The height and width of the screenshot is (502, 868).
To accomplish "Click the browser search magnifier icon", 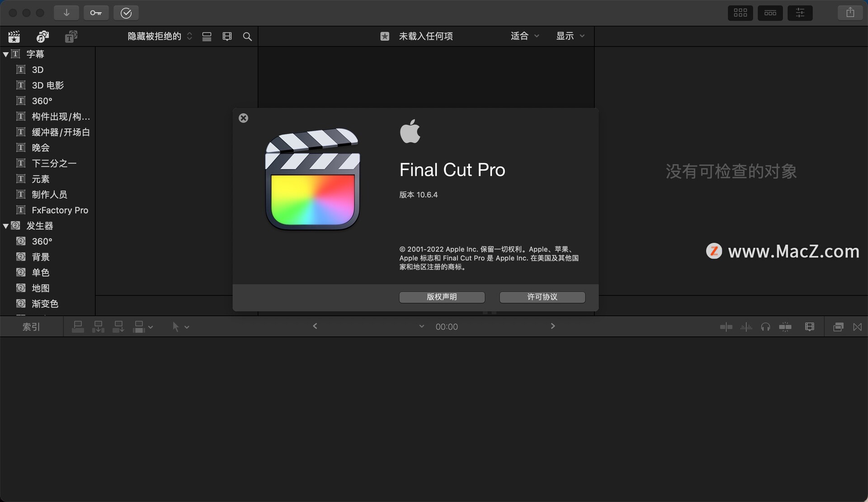I will 247,37.
